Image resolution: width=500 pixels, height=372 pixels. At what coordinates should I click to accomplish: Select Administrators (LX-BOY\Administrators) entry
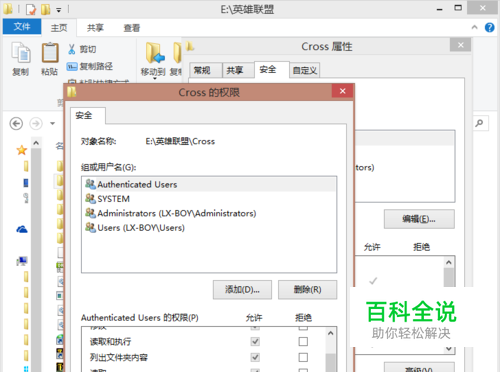[x=209, y=213]
